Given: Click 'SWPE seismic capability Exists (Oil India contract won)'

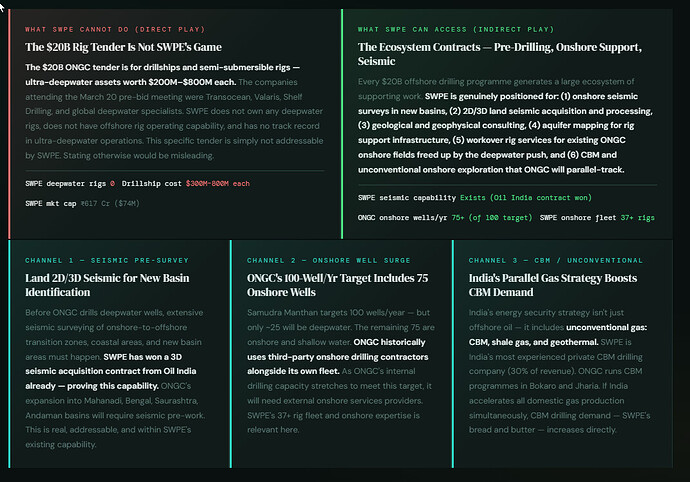Looking at the screenshot, I should click(475, 198).
